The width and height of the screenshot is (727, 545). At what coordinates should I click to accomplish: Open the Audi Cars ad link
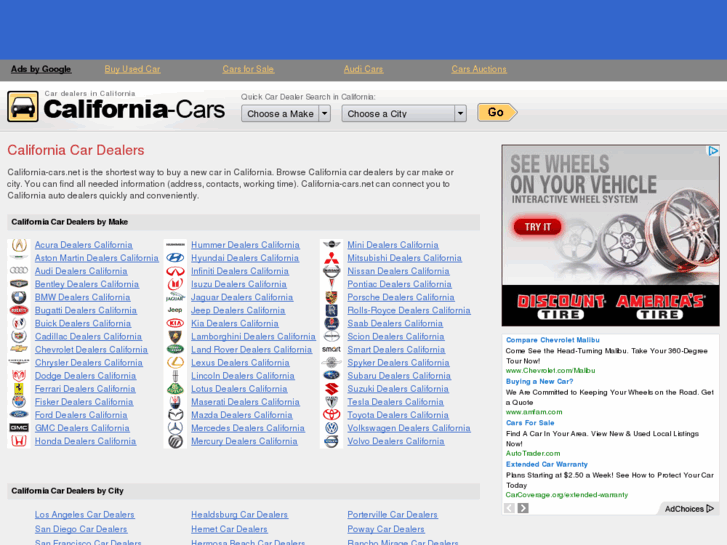(x=364, y=69)
